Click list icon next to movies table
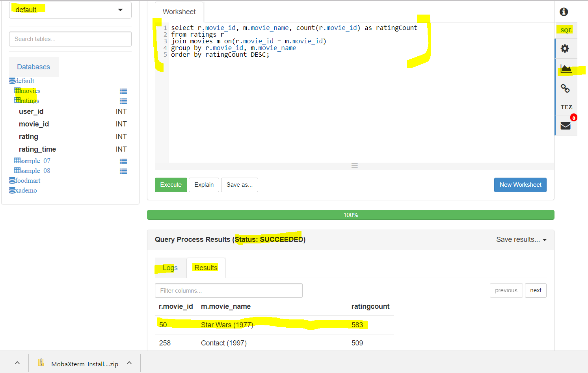 (x=123, y=91)
